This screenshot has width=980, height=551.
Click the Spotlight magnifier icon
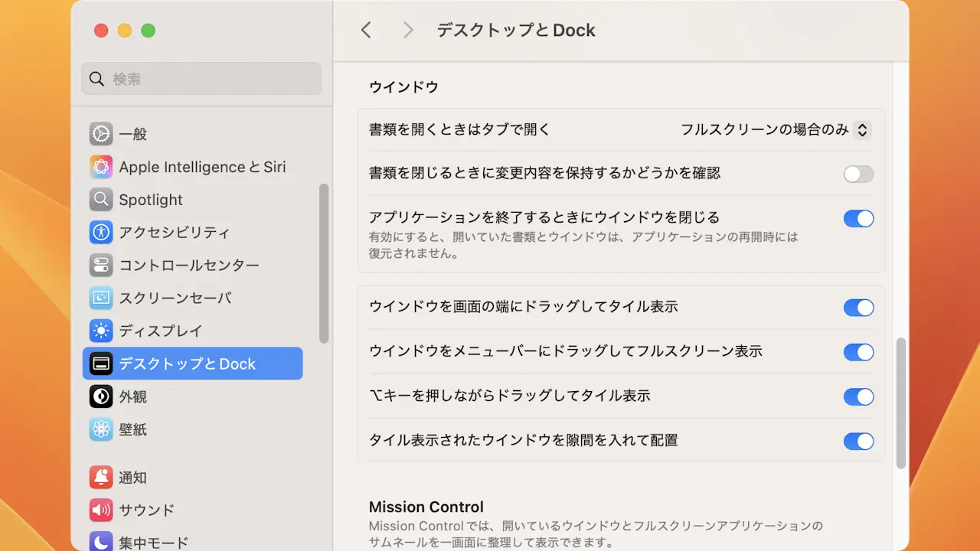point(101,200)
